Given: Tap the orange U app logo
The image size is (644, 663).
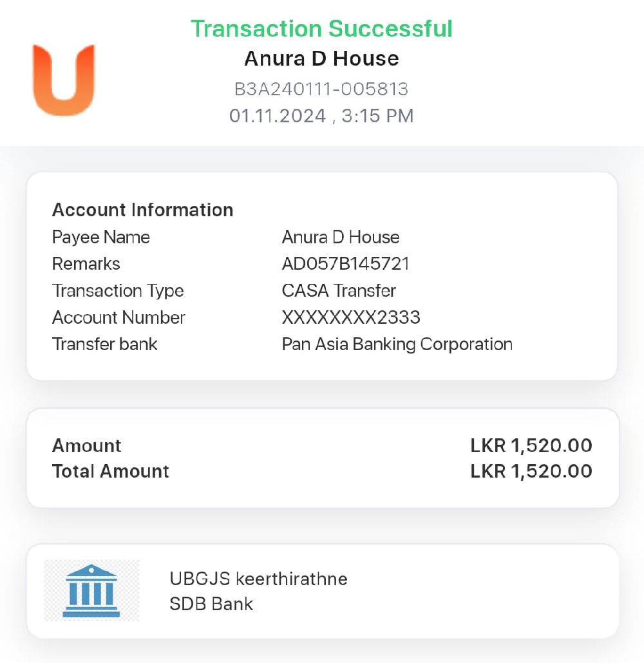Looking at the screenshot, I should pyautogui.click(x=63, y=80).
